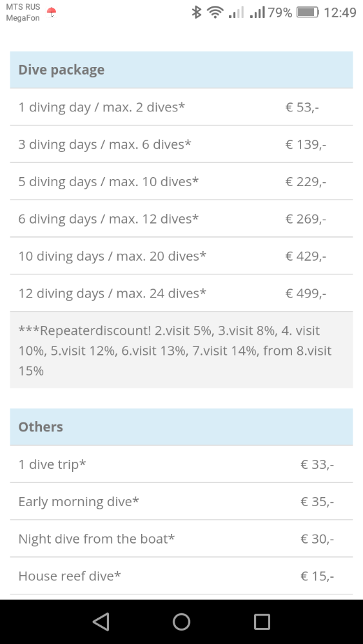
Task: Tap the red umbrella notification icon
Action: [52, 12]
